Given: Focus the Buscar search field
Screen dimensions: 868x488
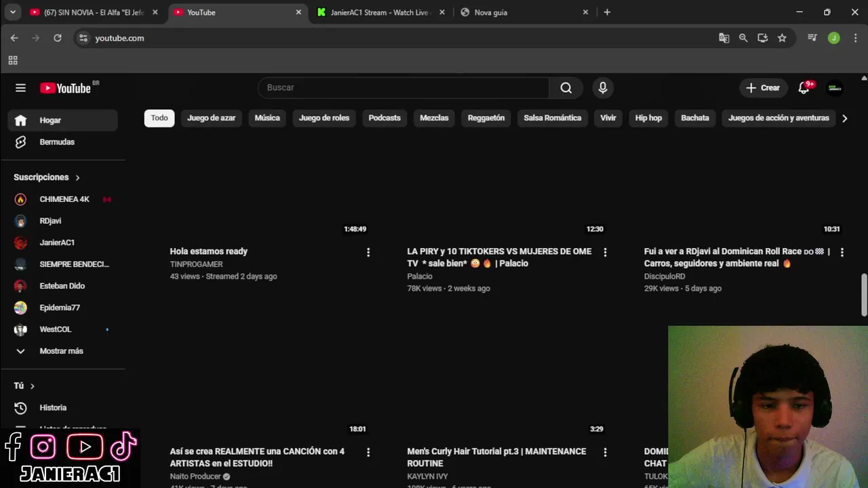Looking at the screenshot, I should point(403,87).
